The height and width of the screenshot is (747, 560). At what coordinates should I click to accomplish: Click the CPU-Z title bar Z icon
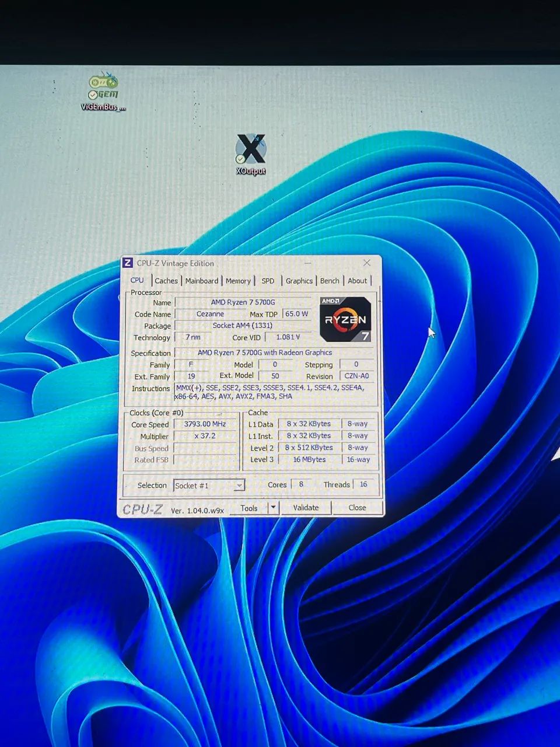[x=128, y=263]
